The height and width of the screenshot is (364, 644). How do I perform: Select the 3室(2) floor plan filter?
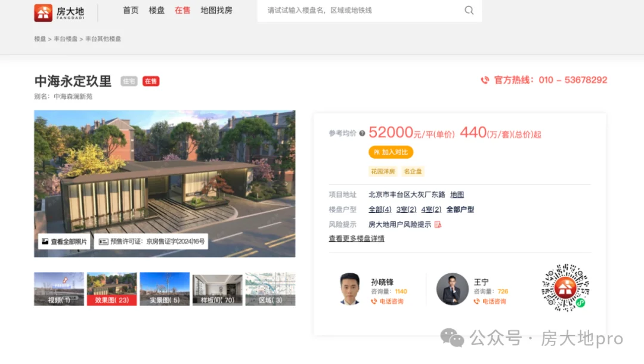(x=406, y=209)
